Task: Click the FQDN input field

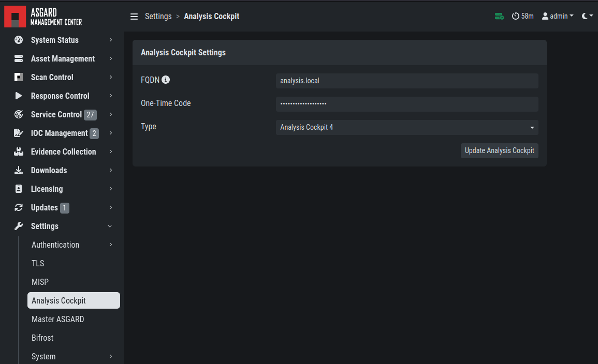Action: (407, 81)
